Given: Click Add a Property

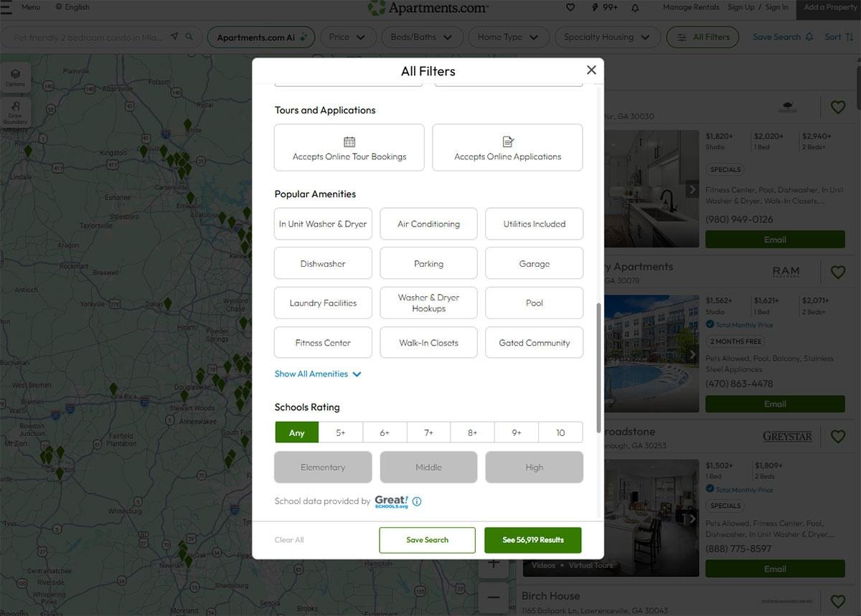Looking at the screenshot, I should (830, 7).
